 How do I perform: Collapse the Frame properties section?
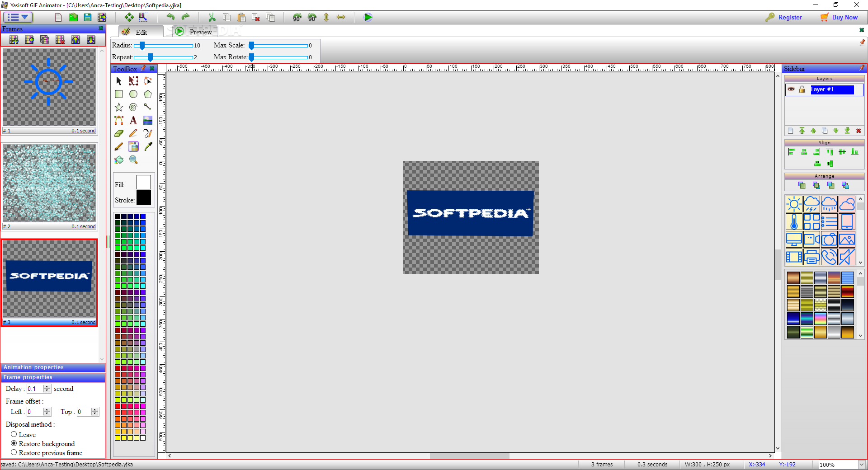53,377
